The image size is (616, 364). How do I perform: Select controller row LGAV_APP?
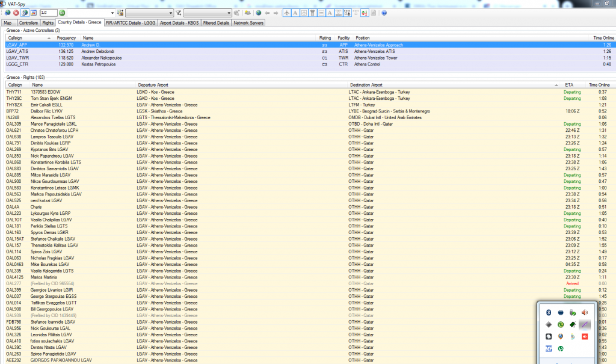pyautogui.click(x=310, y=45)
